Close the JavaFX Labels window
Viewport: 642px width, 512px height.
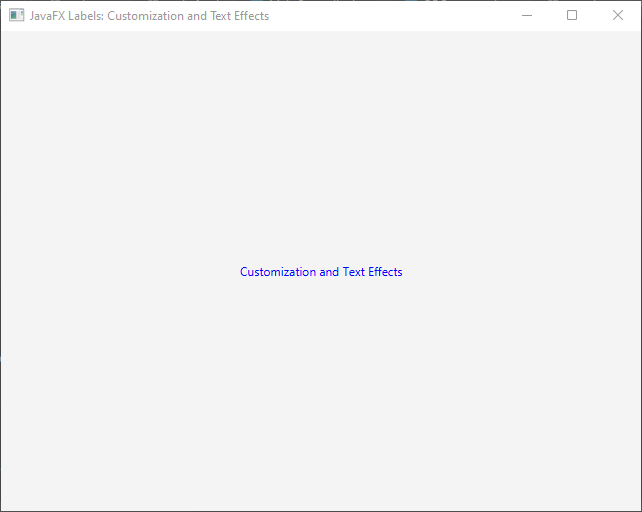(618, 16)
